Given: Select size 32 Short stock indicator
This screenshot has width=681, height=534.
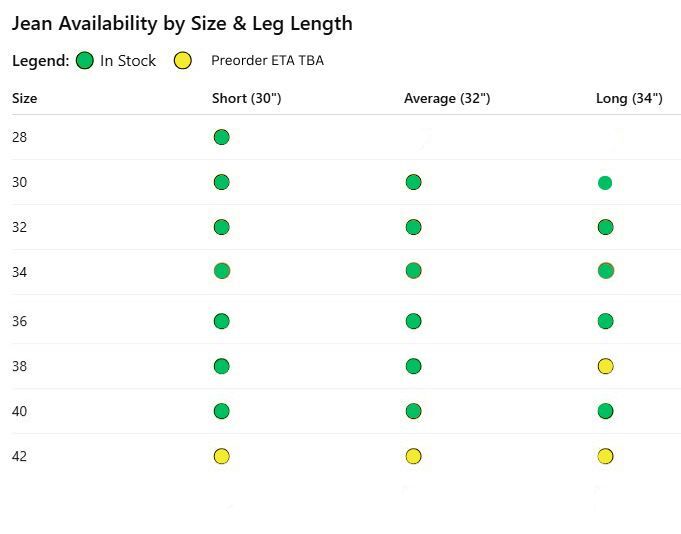Looking at the screenshot, I should [222, 227].
